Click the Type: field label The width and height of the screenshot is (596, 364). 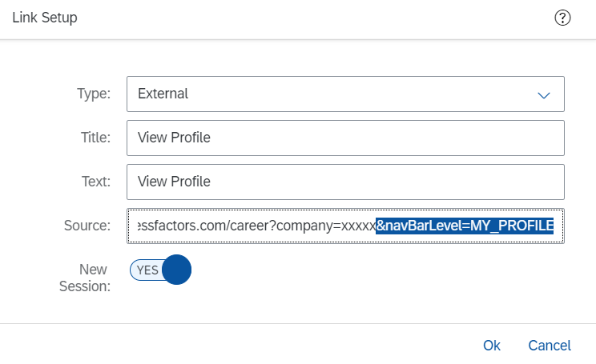[x=94, y=94]
